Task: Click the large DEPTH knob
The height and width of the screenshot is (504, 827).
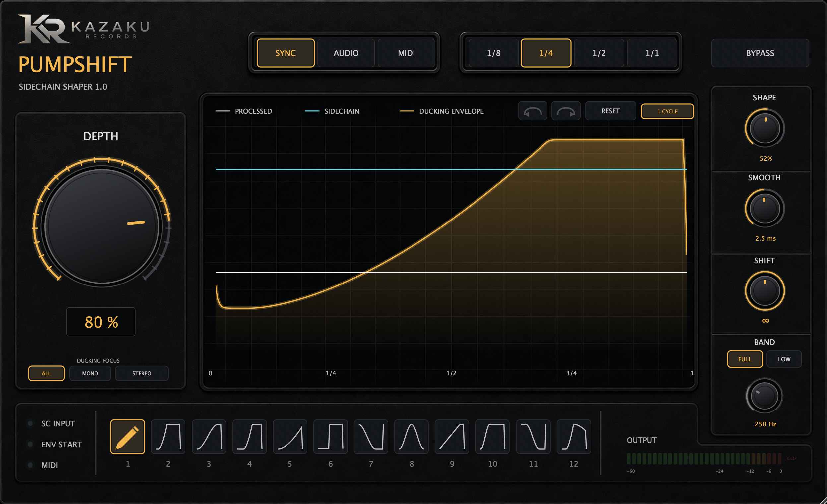Action: (x=102, y=226)
